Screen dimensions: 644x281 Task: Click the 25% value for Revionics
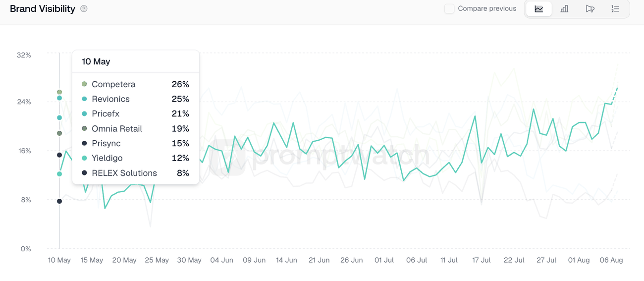pyautogui.click(x=180, y=99)
